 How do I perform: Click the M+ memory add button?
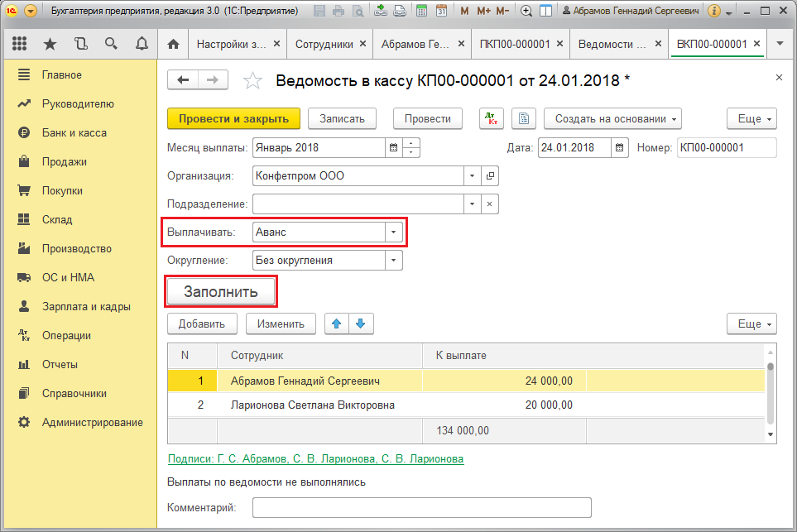[x=483, y=11]
